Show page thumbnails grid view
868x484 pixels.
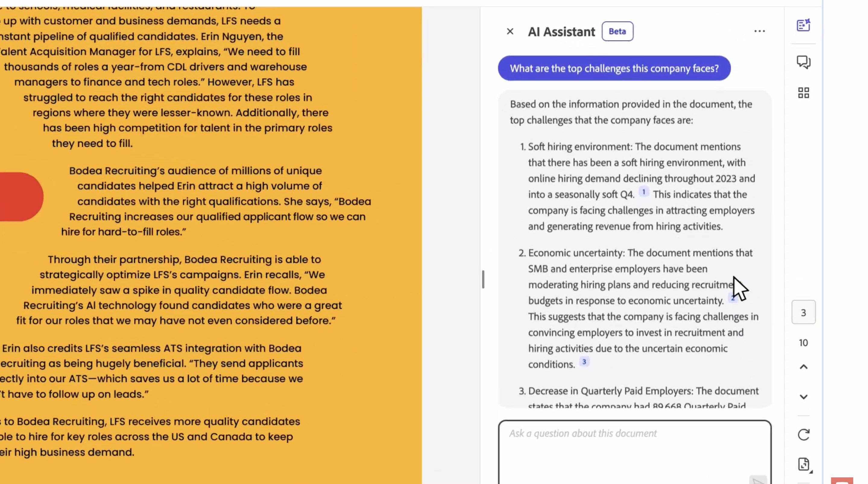[803, 93]
